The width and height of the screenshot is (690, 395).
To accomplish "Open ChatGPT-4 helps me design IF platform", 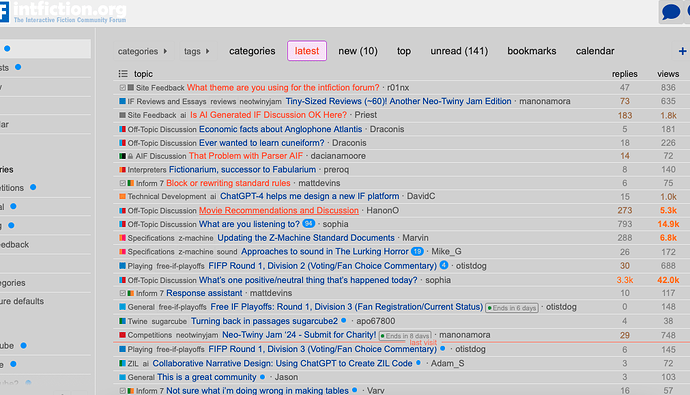I will coord(309,196).
